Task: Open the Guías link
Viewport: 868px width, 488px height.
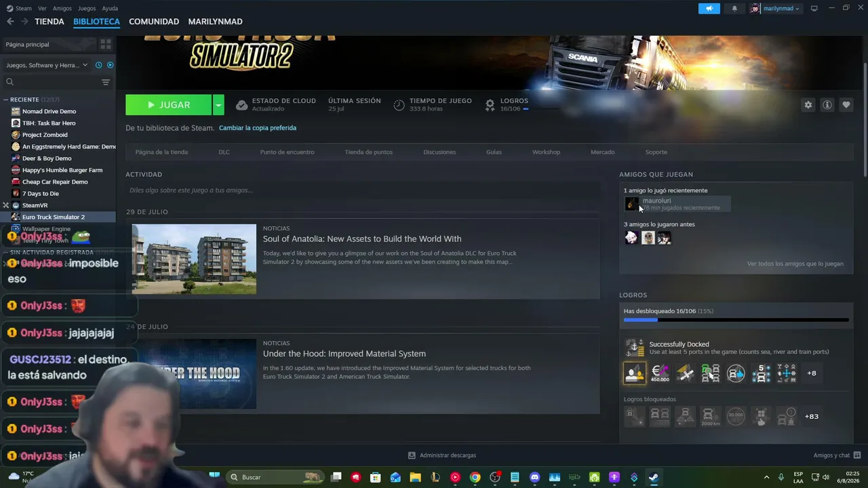Action: 494,152
